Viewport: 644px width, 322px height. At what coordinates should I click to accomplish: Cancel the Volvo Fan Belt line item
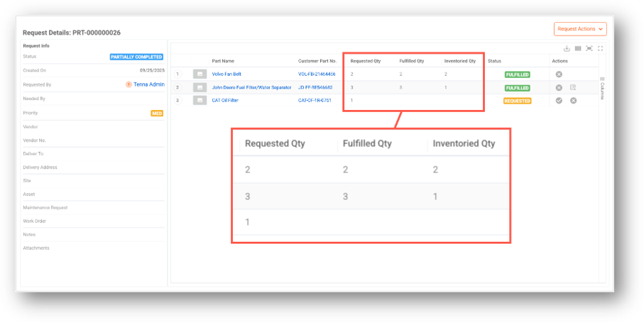559,74
